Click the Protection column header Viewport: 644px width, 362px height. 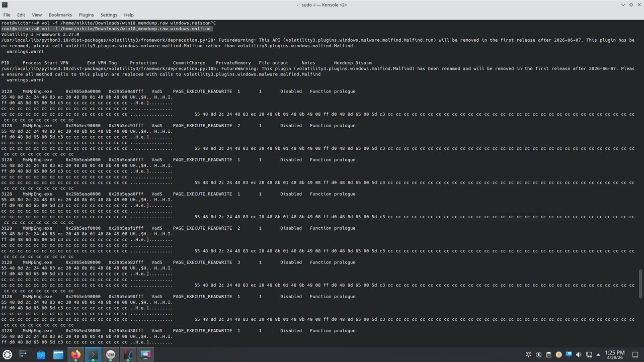point(143,63)
